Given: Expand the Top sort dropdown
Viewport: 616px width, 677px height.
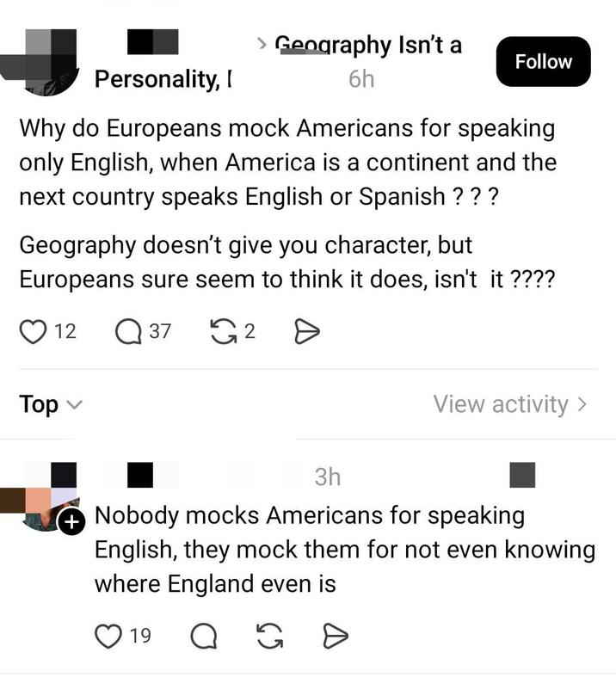Looking at the screenshot, I should pyautogui.click(x=51, y=404).
